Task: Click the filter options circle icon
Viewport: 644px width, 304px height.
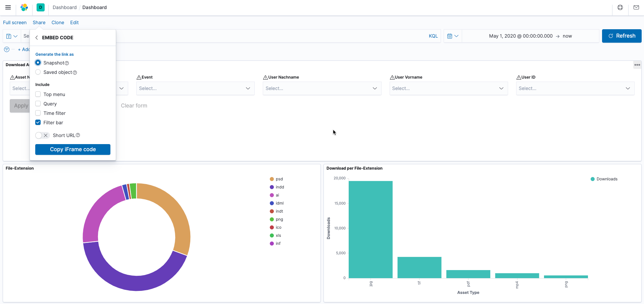Action: (7, 49)
